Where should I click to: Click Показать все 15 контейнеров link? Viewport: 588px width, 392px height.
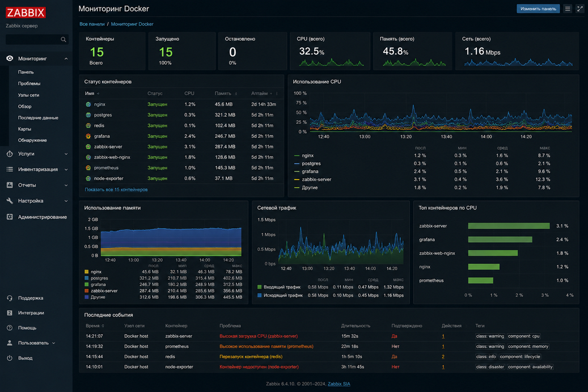point(116,189)
